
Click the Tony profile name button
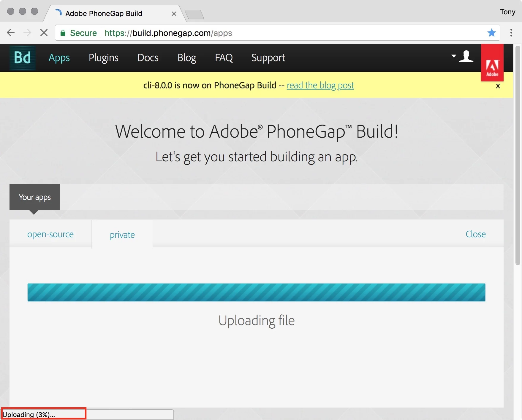click(507, 12)
